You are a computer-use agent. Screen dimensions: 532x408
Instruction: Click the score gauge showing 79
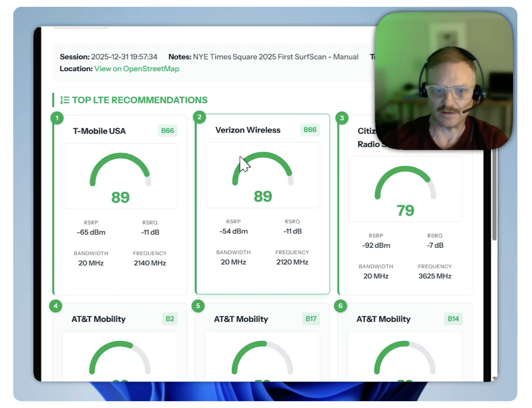coord(405,189)
